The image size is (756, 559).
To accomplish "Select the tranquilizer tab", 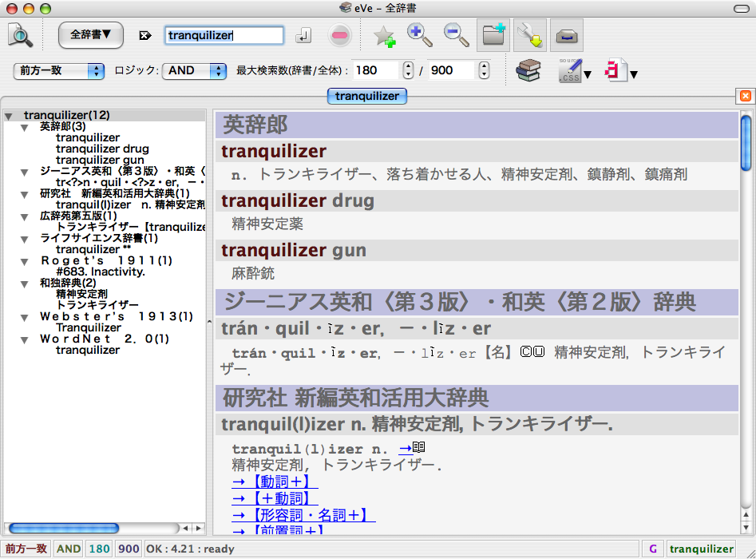I will [x=367, y=96].
